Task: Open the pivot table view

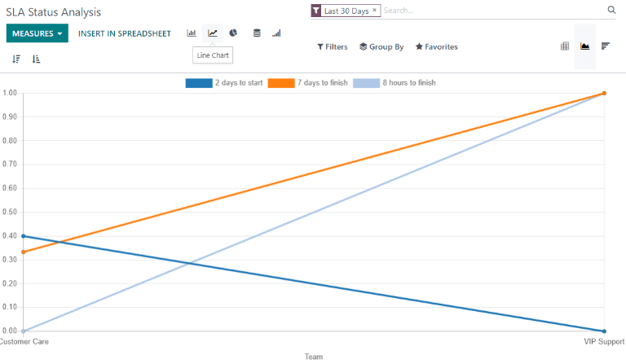Action: tap(564, 46)
